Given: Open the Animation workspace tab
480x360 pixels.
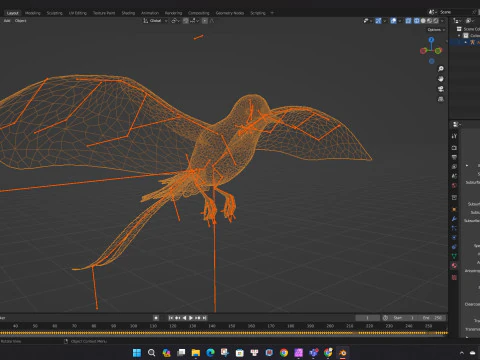Looking at the screenshot, I should click(150, 13).
